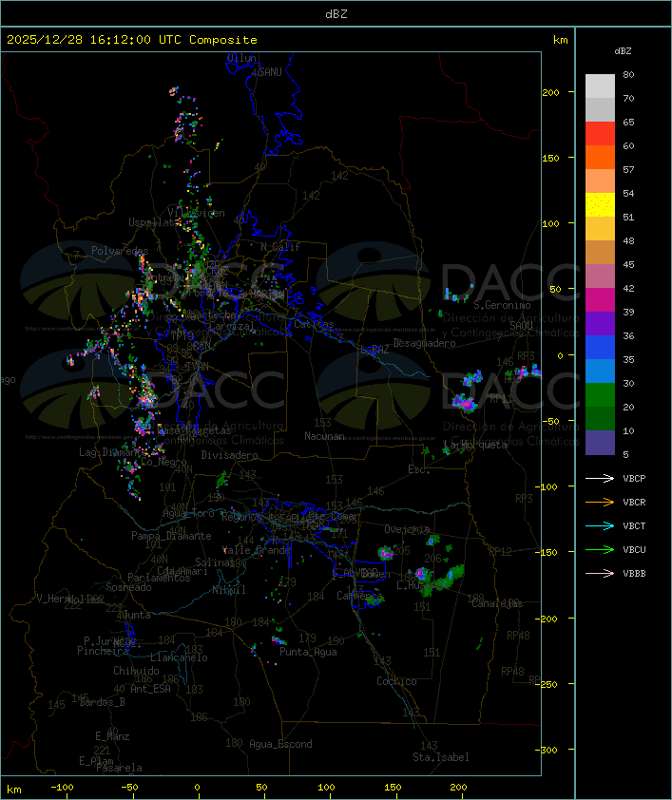The height and width of the screenshot is (800, 672).
Task: Click the Punta_Agua place label
Action: click(x=308, y=652)
